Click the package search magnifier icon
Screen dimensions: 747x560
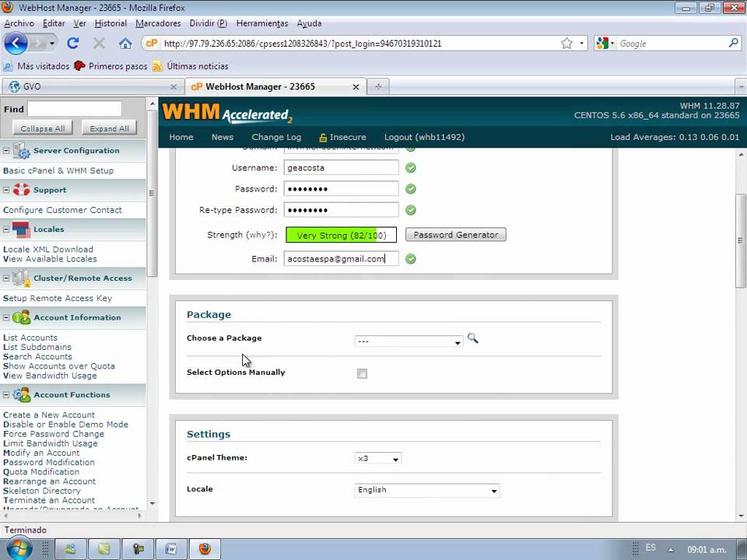click(472, 338)
